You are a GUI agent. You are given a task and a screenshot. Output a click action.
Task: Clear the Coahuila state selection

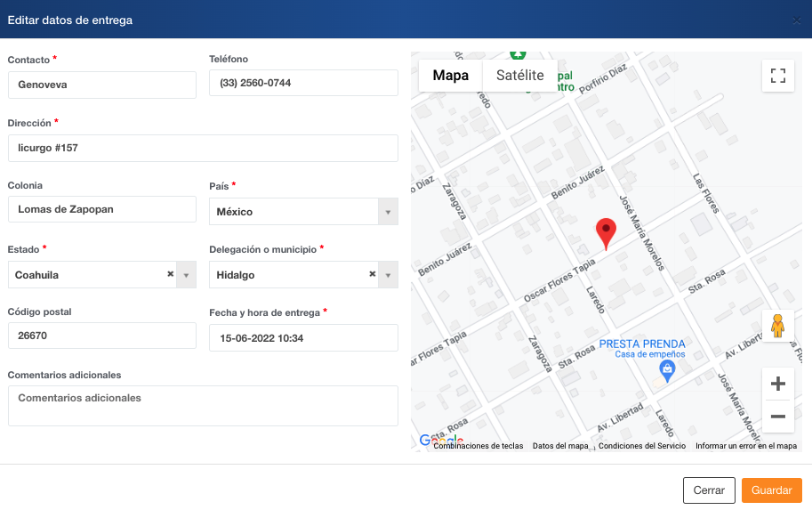[x=170, y=274]
